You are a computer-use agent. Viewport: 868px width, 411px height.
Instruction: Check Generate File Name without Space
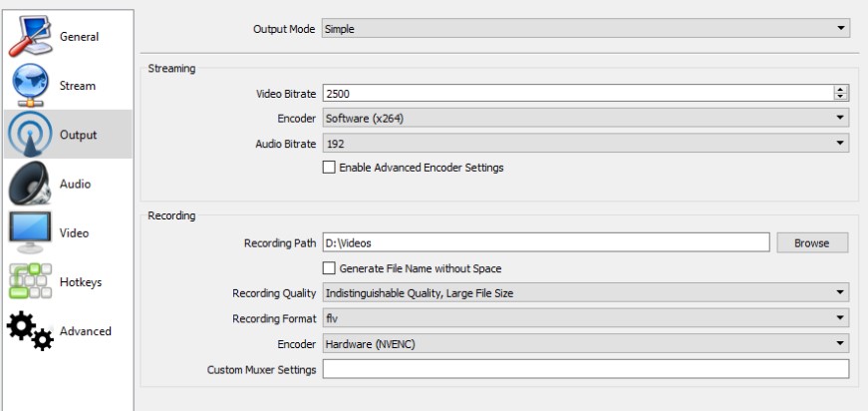tap(329, 267)
